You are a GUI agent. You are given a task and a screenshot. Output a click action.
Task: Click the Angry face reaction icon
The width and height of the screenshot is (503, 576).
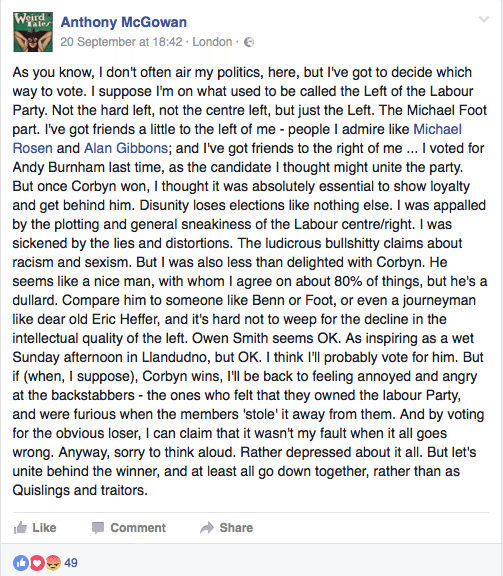53,563
